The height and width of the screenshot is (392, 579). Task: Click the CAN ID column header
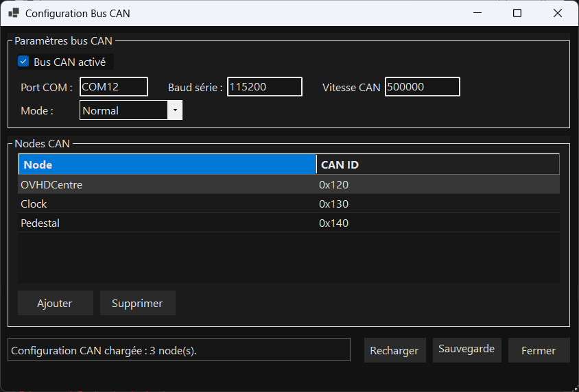pyautogui.click(x=437, y=164)
